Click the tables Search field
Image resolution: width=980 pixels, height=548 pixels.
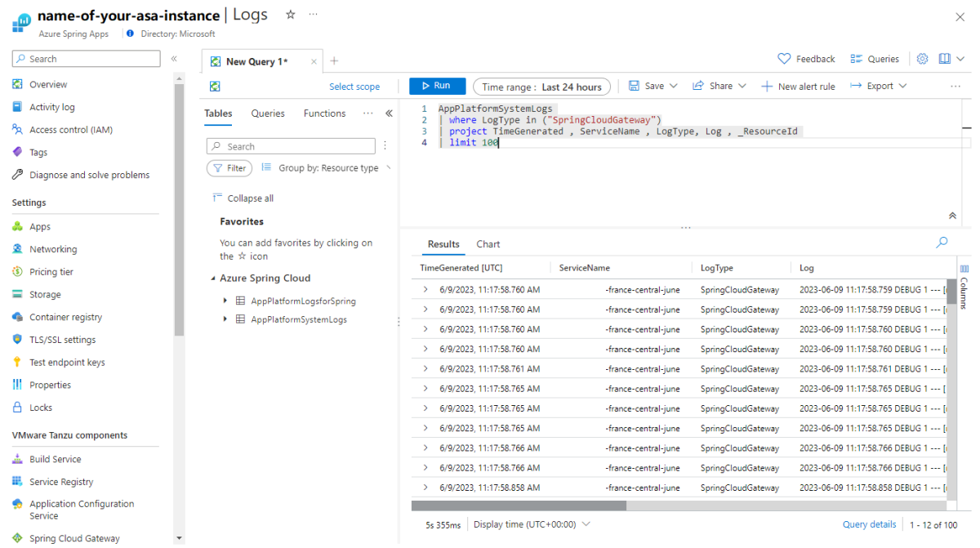click(x=291, y=146)
